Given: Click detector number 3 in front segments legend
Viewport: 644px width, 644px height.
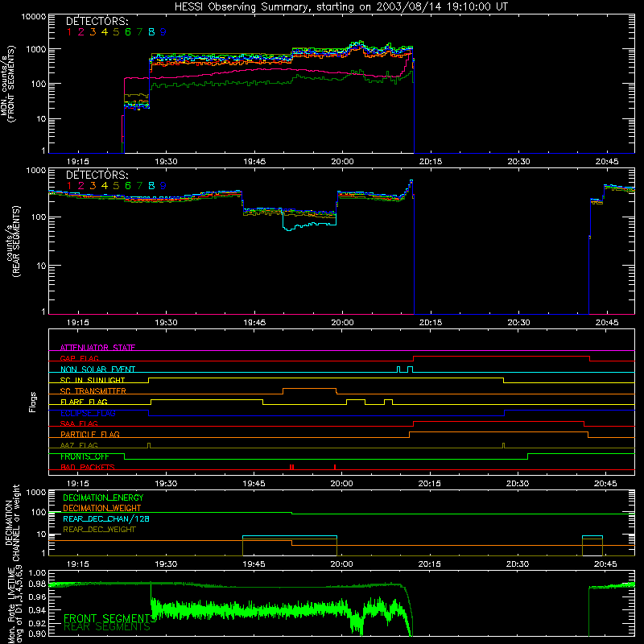Looking at the screenshot, I should point(93,32).
